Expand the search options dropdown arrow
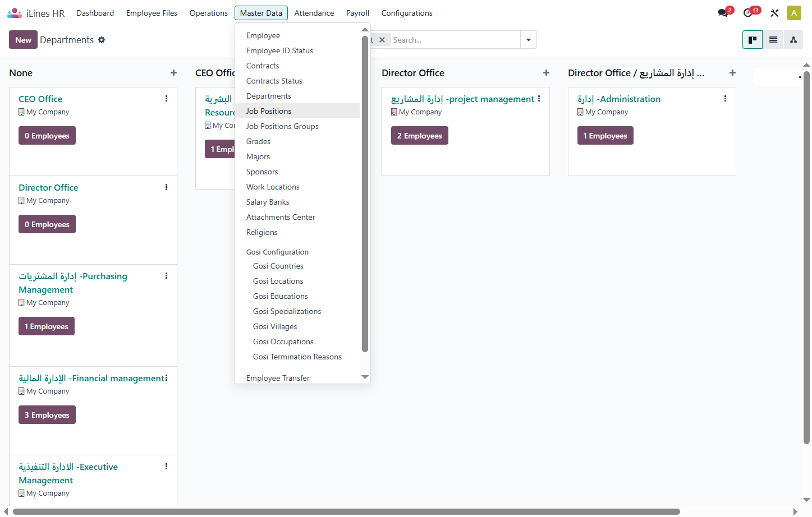Viewport: 812px width, 517px height. [529, 40]
